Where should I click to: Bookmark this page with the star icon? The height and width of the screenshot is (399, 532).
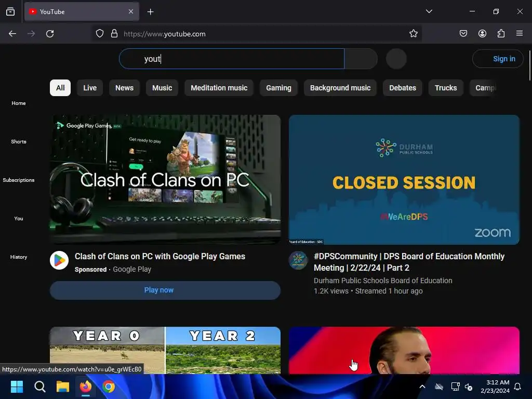(413, 34)
